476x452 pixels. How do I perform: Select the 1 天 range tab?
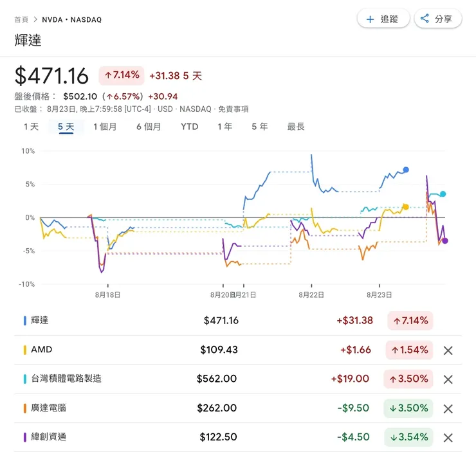click(32, 127)
